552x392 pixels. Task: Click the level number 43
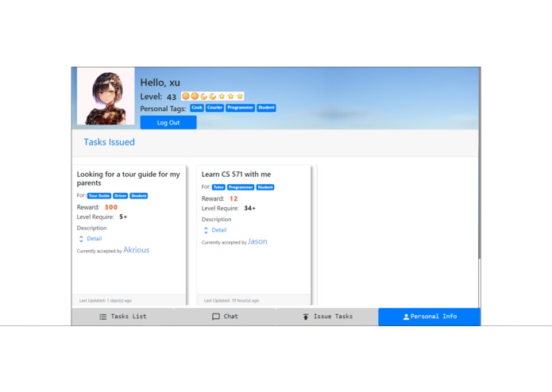click(x=172, y=97)
